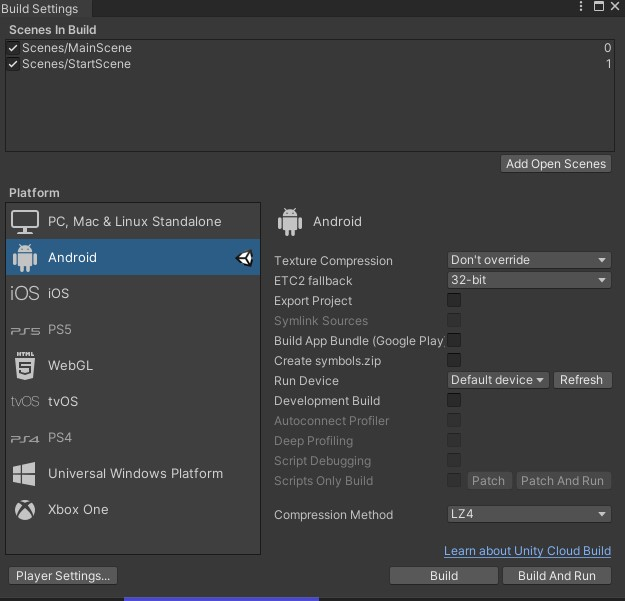Click the Run Device label

(307, 381)
